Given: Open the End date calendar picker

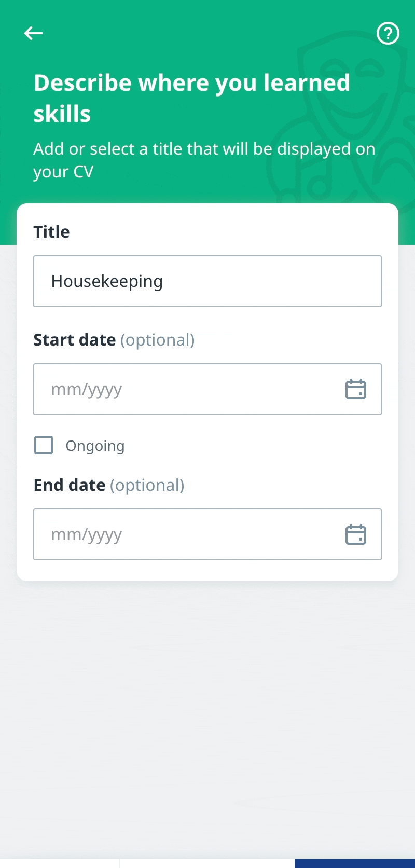Looking at the screenshot, I should tap(356, 534).
